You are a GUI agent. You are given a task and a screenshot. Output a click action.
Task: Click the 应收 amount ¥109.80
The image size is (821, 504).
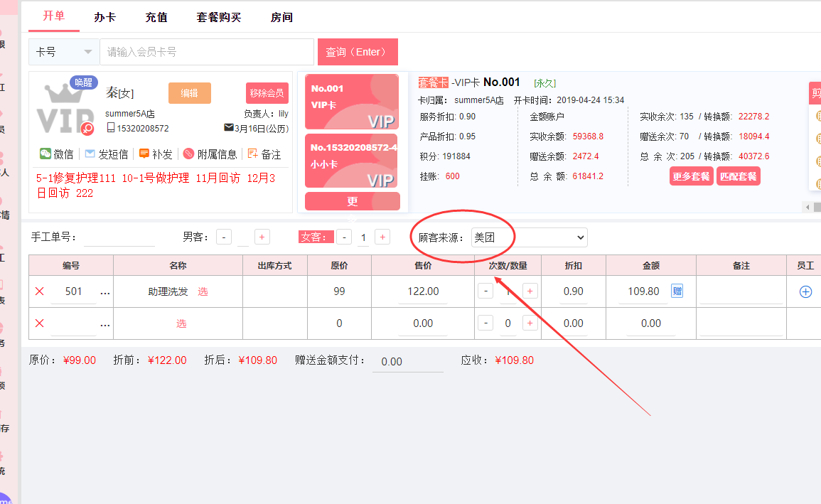coord(514,360)
